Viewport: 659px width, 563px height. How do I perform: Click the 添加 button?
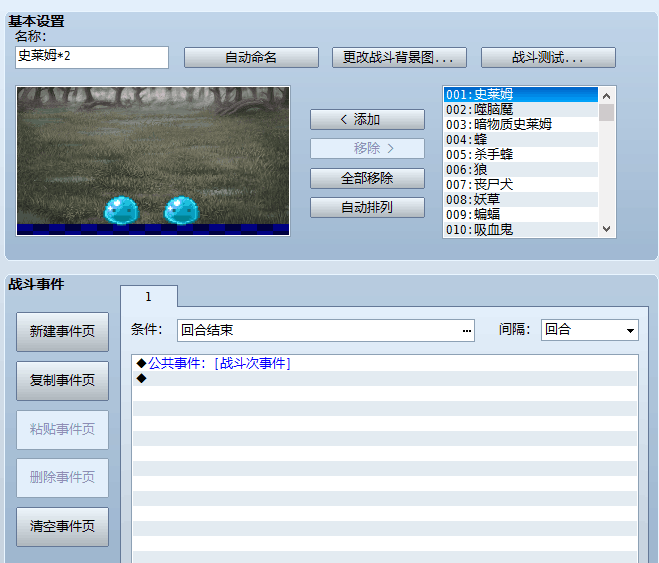(367, 119)
